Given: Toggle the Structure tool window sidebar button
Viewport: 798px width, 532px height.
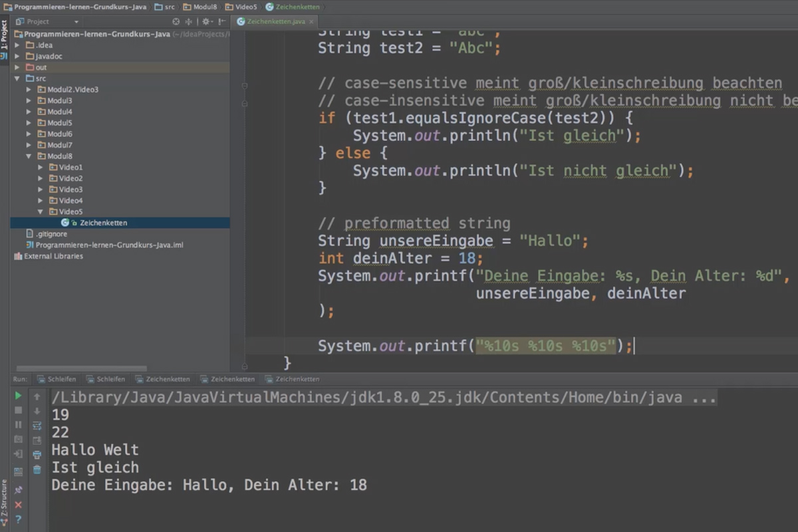Looking at the screenshot, I should (x=4, y=499).
